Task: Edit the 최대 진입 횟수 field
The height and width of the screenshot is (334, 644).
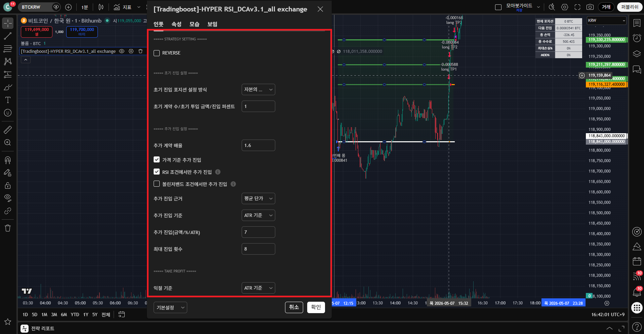Action: coord(258,249)
